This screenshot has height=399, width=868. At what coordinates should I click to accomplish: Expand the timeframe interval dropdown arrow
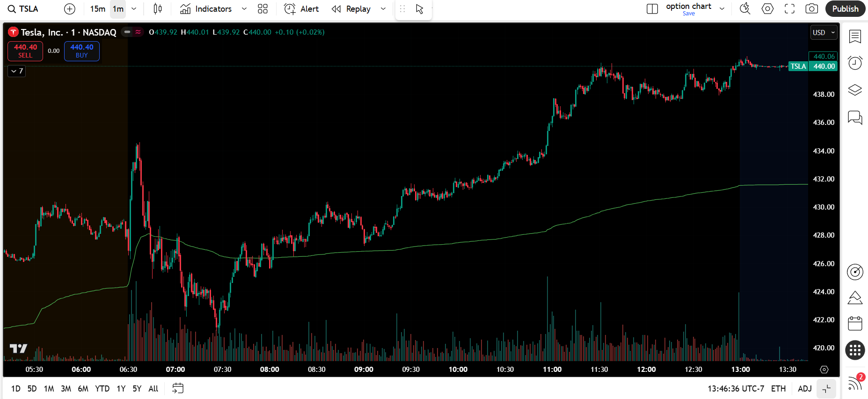[x=134, y=9]
